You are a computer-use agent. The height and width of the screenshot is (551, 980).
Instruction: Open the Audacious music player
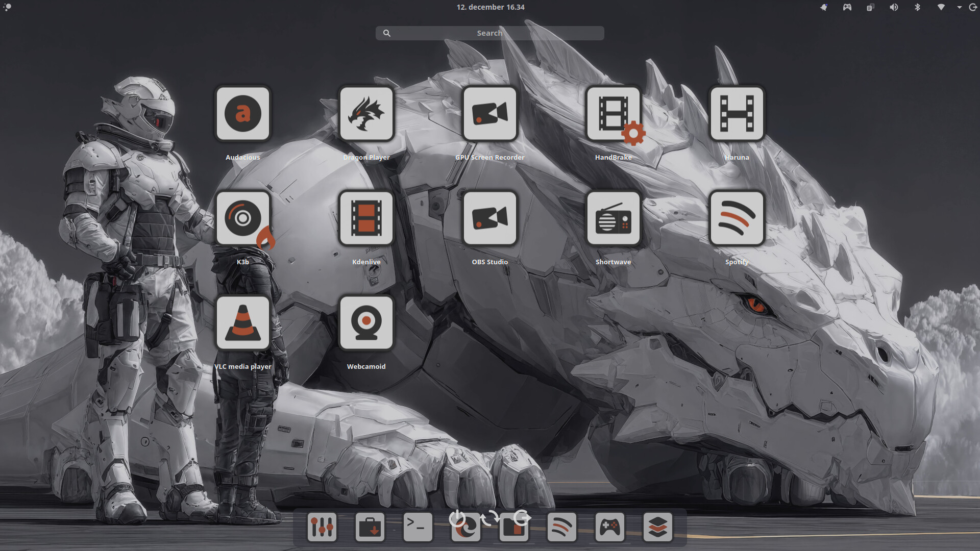(243, 113)
